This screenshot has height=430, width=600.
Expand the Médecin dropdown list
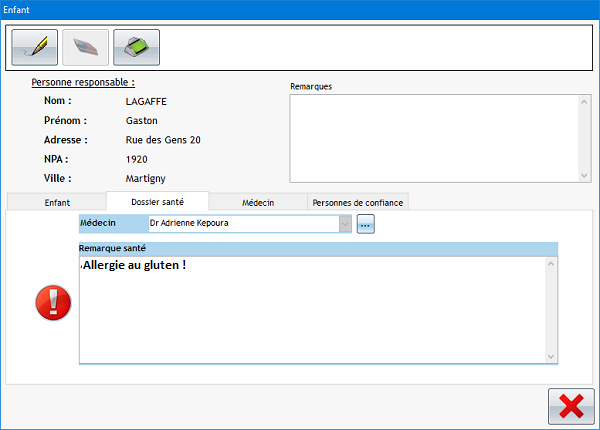click(346, 224)
